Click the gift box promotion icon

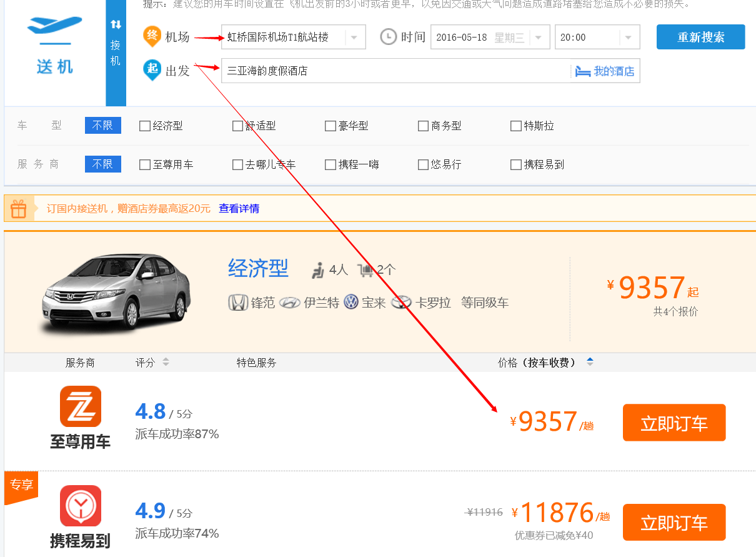click(x=19, y=209)
